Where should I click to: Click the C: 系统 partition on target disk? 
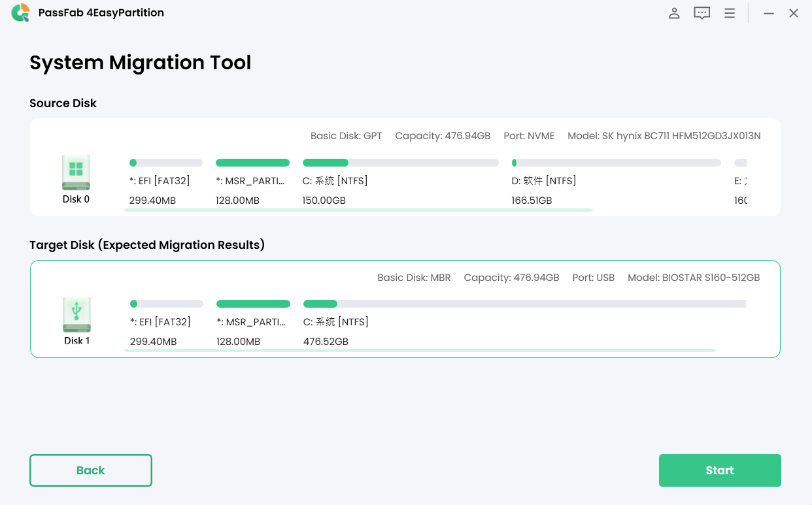(335, 321)
